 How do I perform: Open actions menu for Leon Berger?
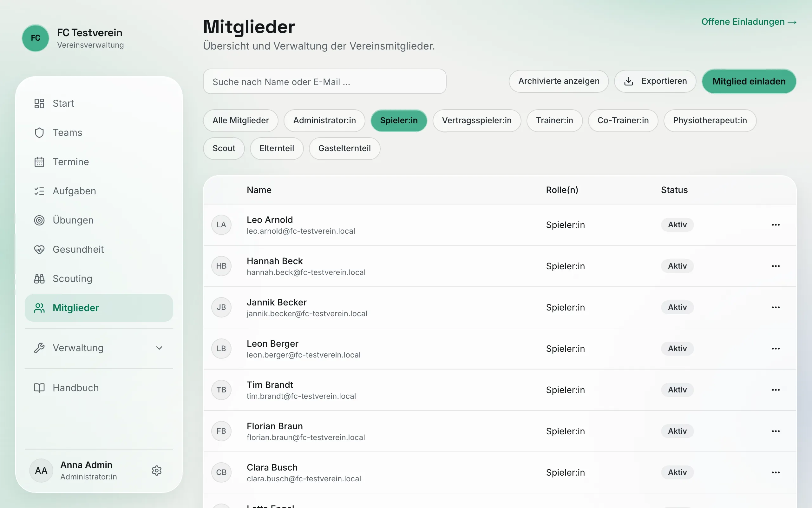point(776,349)
